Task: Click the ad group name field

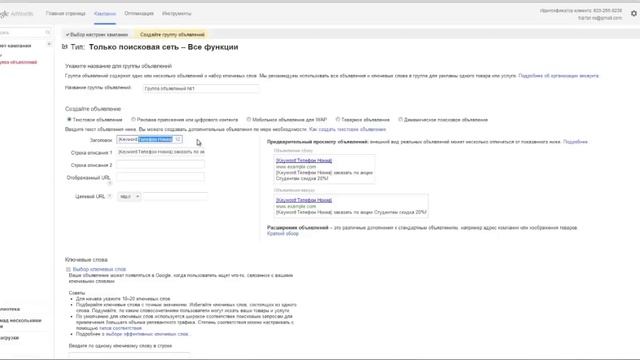Action: coord(201,88)
